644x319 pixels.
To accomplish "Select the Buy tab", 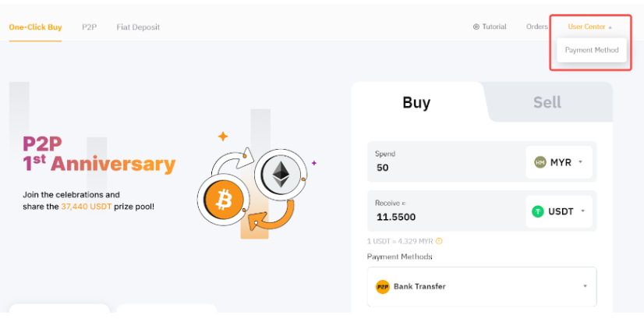I will [x=416, y=102].
